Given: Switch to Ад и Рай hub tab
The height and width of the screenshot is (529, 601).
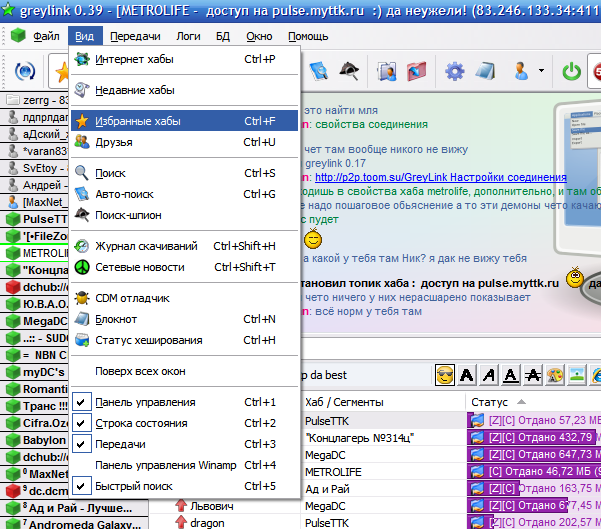Looking at the screenshot, I should (x=74, y=508).
